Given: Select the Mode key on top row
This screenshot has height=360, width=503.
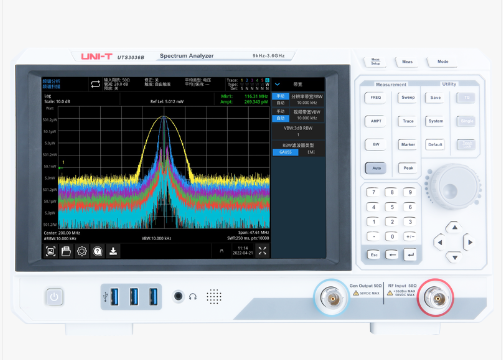Looking at the screenshot, I should [443, 62].
